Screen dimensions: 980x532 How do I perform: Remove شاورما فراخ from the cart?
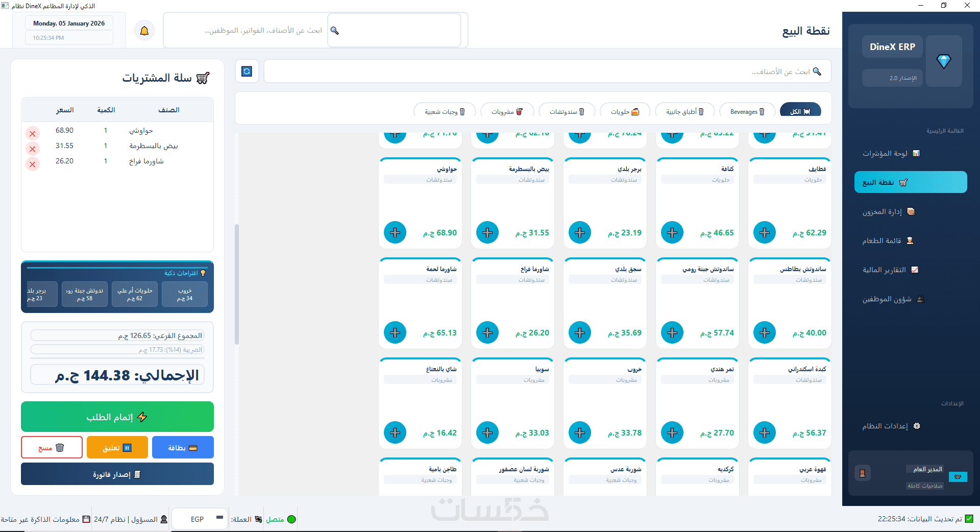point(33,164)
